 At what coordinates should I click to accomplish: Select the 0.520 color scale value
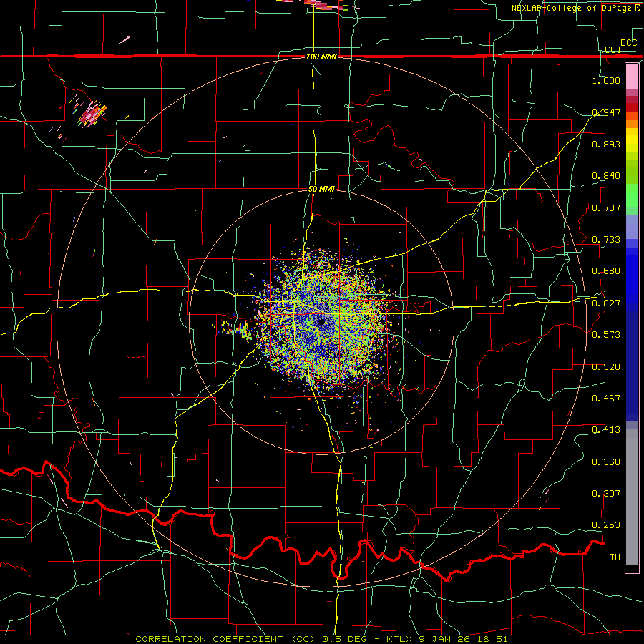click(x=606, y=367)
